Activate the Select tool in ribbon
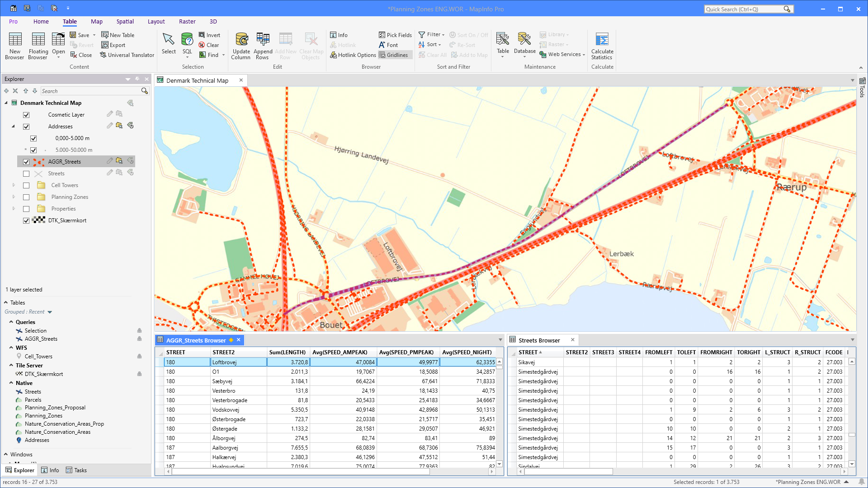The width and height of the screenshot is (868, 488). click(169, 43)
